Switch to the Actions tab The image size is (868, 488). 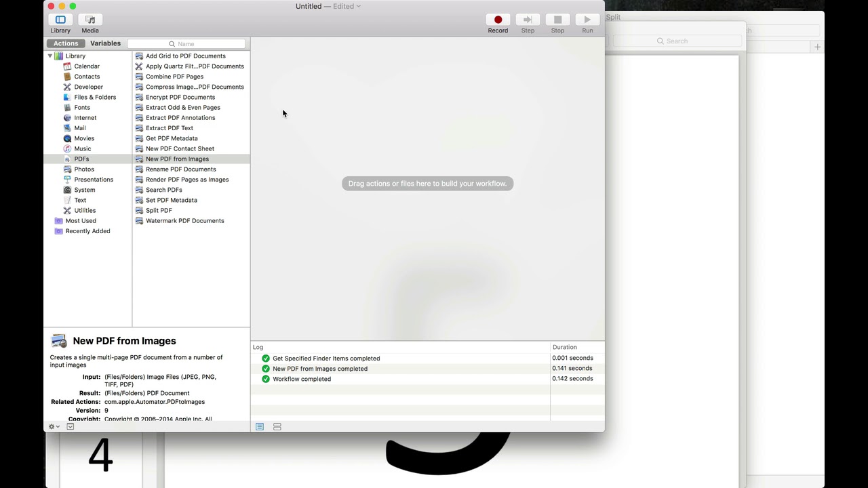pyautogui.click(x=66, y=43)
